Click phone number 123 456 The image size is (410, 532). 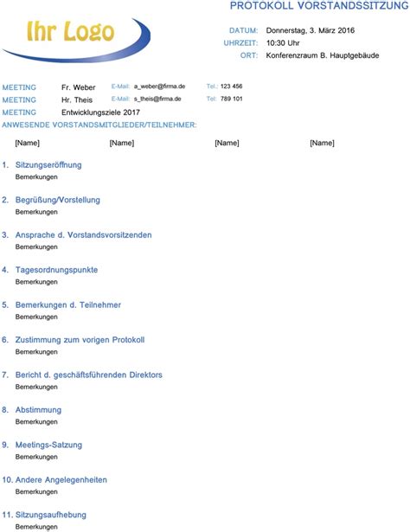(231, 87)
